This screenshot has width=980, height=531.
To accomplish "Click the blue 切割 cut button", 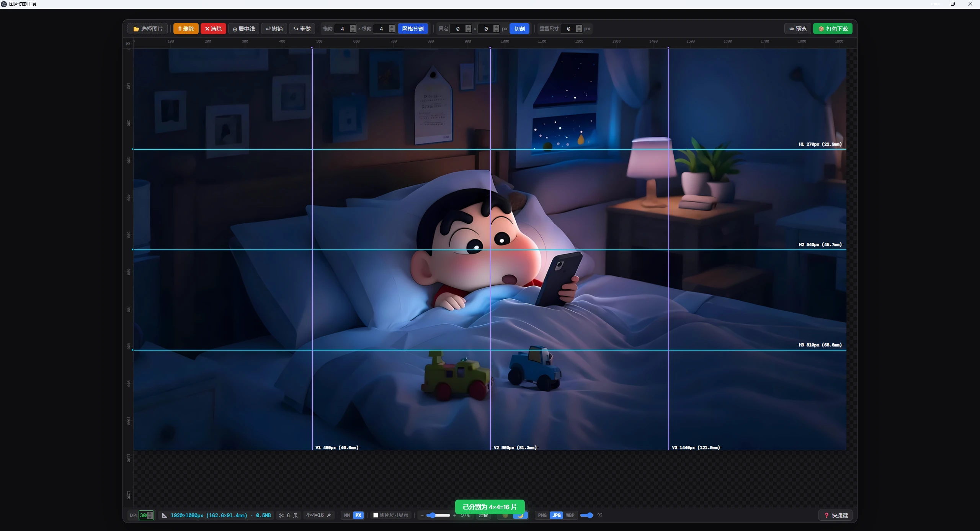I will point(519,29).
